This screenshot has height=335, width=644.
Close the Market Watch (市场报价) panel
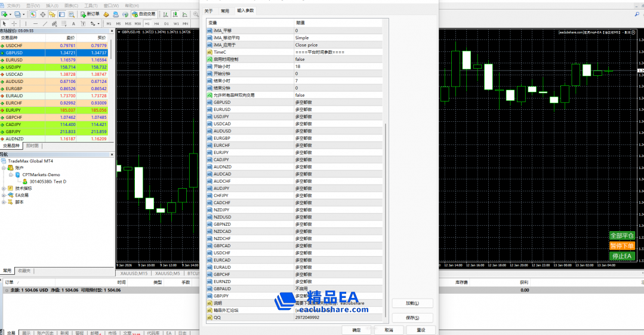pos(112,30)
